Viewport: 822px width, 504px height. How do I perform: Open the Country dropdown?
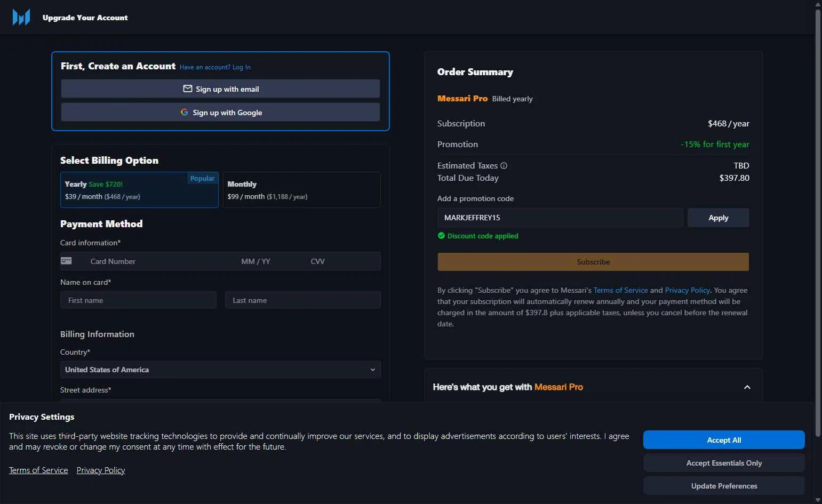220,370
